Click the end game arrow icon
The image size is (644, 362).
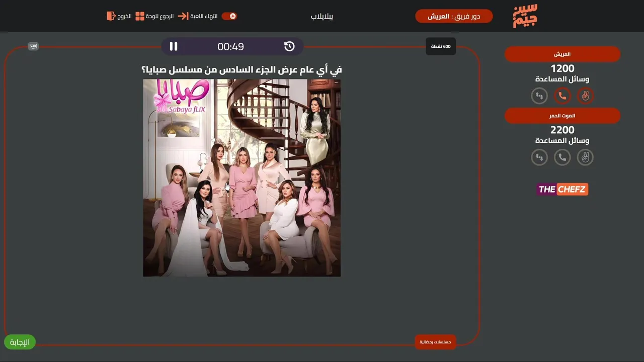point(183,16)
